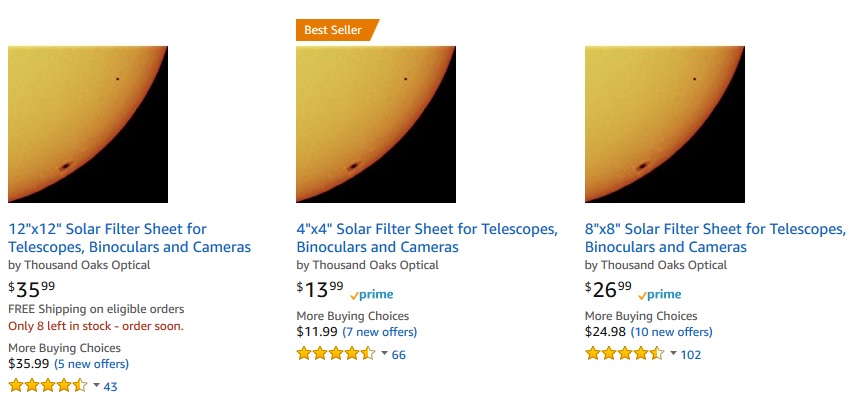Expand rating dropdown arrow next to 43

(96, 385)
